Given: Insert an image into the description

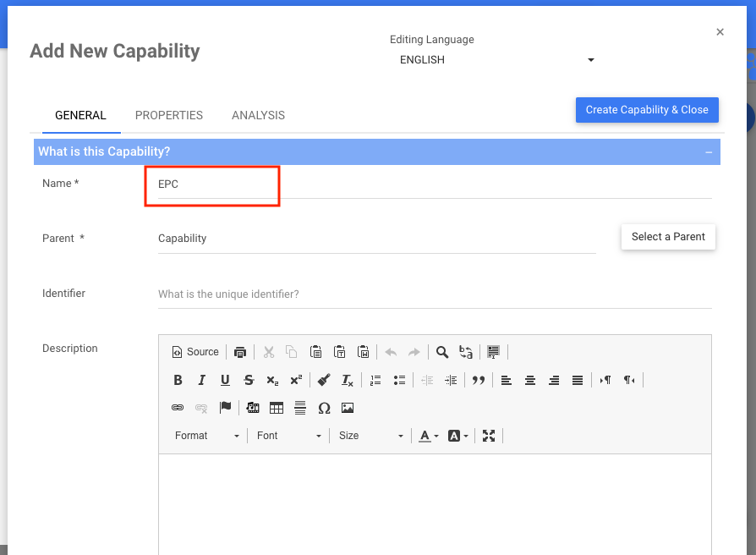Looking at the screenshot, I should [x=348, y=408].
